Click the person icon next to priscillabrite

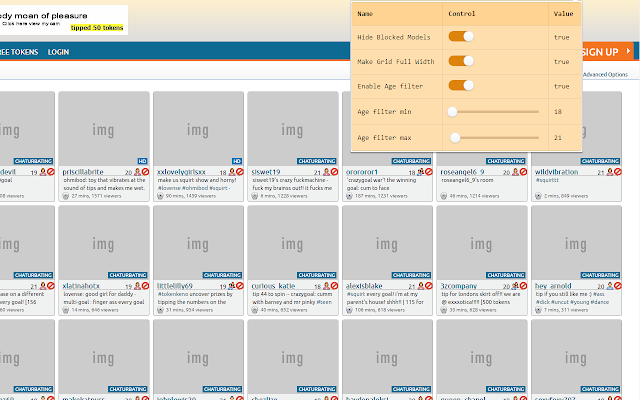click(138, 172)
